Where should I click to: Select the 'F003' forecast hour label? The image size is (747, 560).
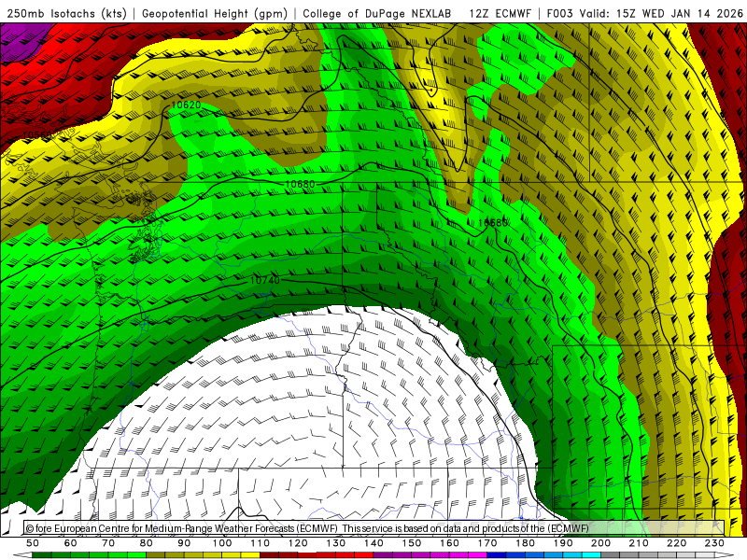pyautogui.click(x=560, y=14)
